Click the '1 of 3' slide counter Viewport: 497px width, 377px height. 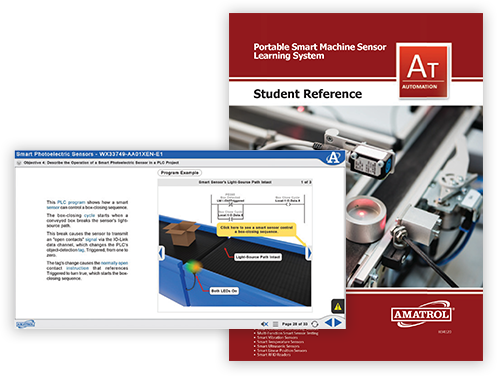click(305, 182)
